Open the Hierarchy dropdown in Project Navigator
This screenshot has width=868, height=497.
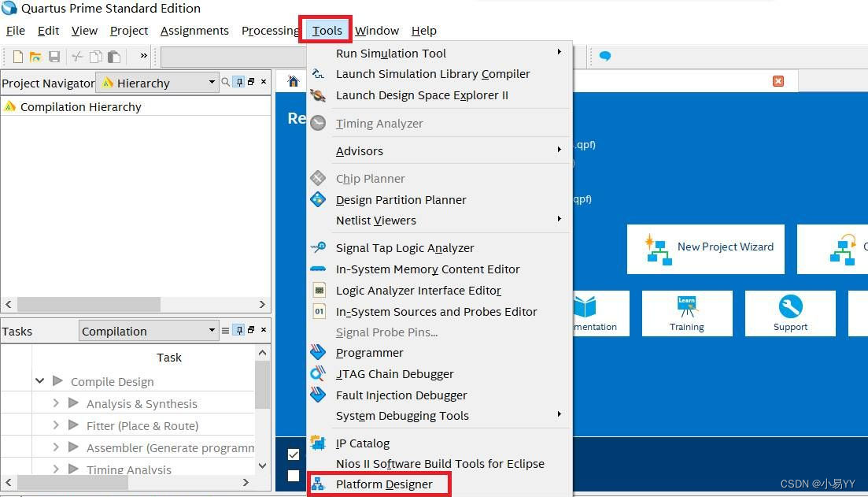tap(157, 83)
